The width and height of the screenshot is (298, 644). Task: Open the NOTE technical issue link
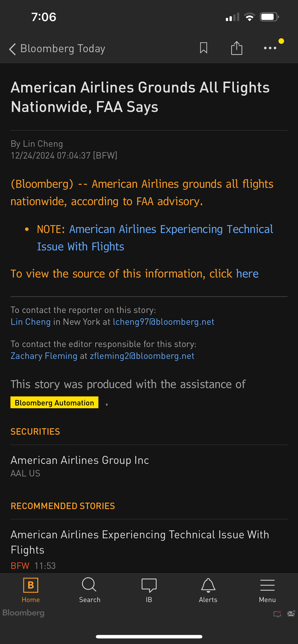pos(155,238)
